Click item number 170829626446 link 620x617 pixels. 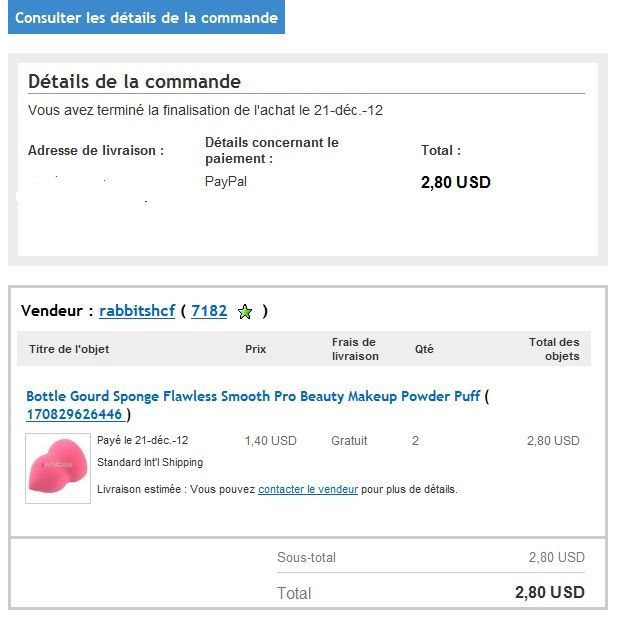(75, 414)
